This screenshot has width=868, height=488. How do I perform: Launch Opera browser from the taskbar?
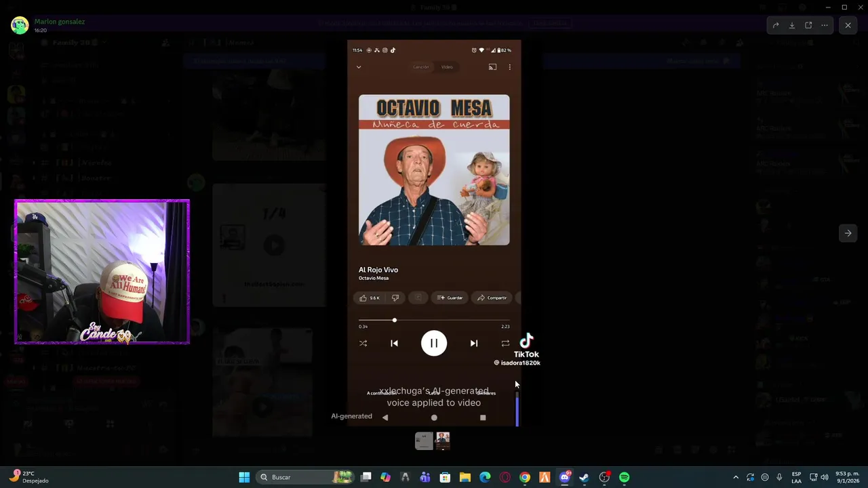[505, 477]
